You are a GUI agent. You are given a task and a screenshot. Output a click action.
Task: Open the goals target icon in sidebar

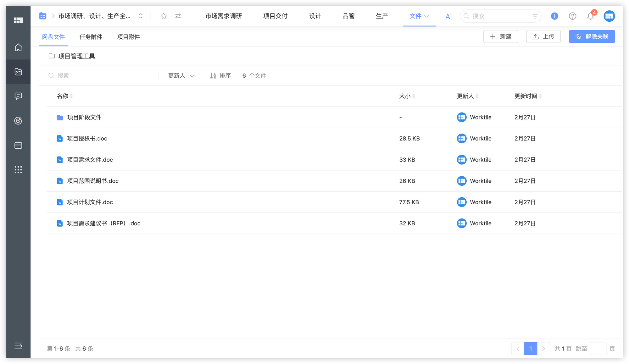click(18, 121)
